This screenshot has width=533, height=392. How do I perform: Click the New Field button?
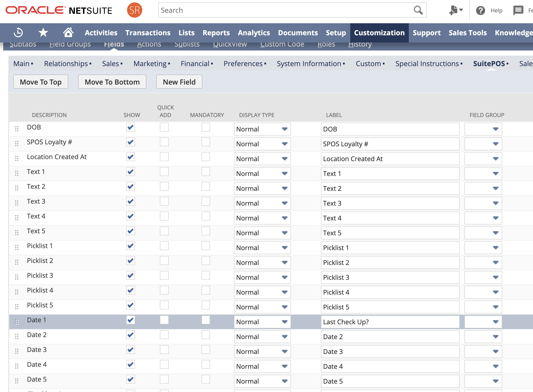pos(179,82)
